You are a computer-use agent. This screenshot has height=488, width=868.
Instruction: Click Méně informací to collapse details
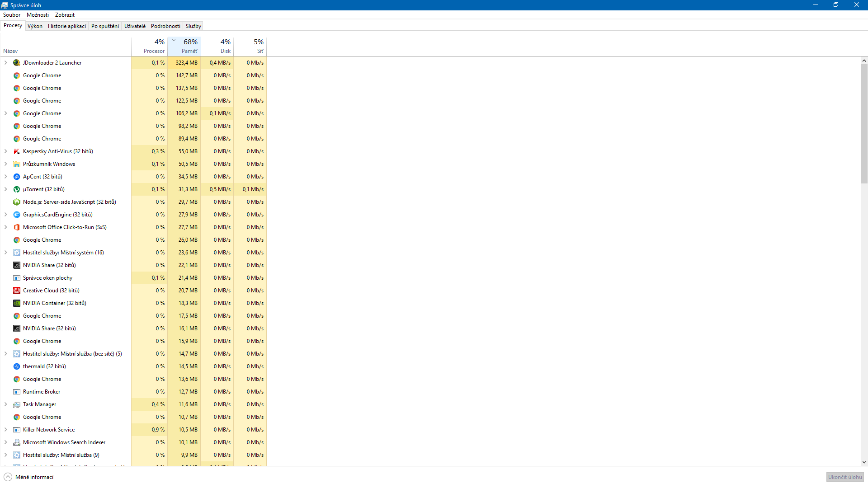coord(28,477)
